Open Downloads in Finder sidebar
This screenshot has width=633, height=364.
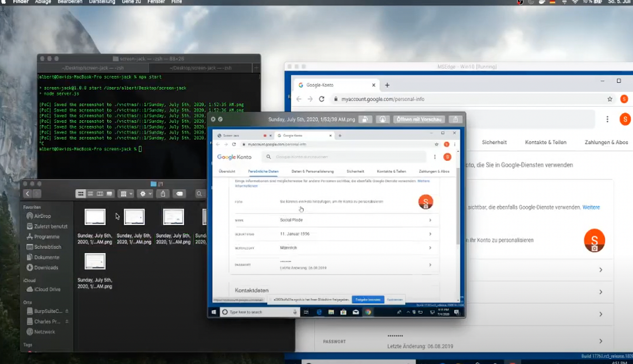click(x=42, y=268)
